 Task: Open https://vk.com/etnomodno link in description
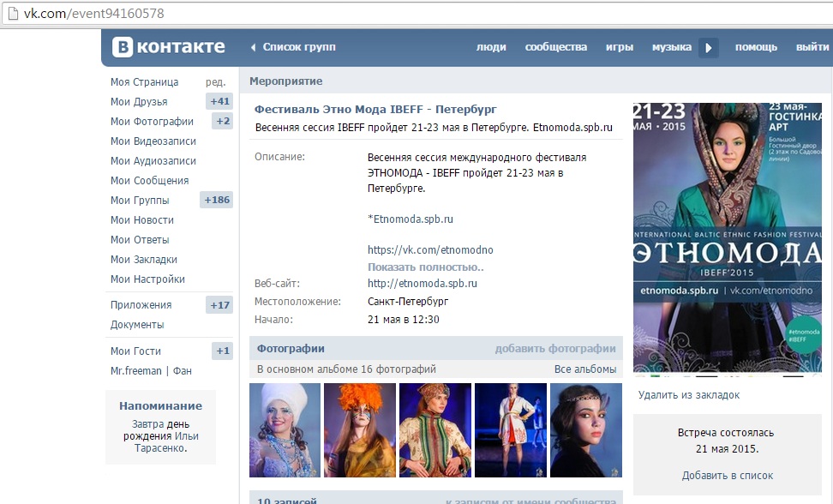(430, 249)
